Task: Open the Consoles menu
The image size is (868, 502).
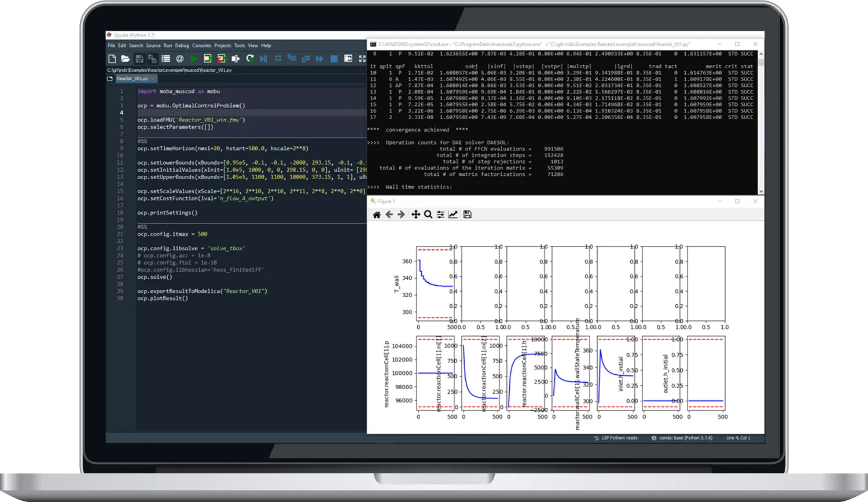Action: point(202,46)
